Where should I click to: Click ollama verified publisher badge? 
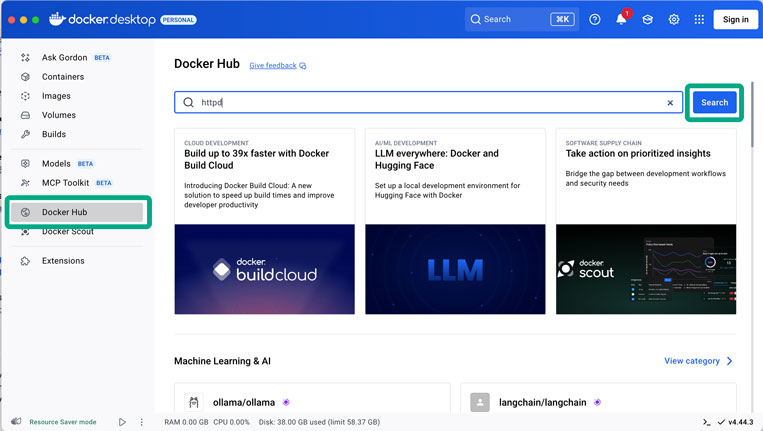tap(286, 402)
